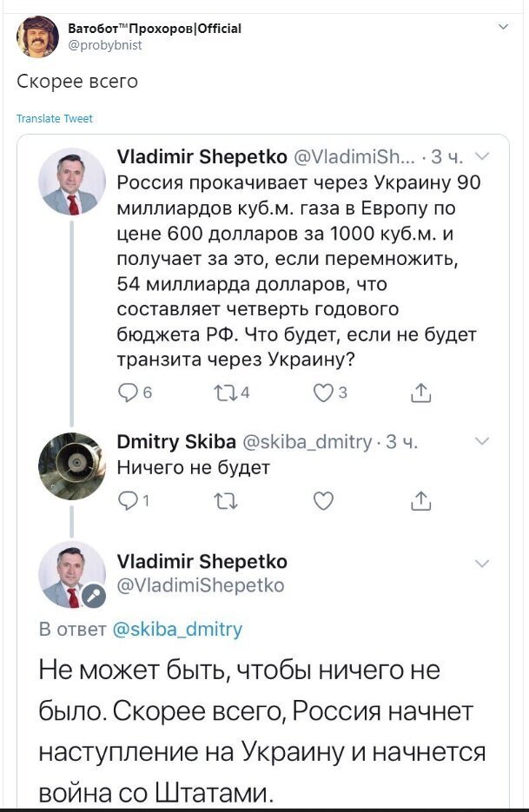Screen dimensions: 529x812
Task: Open reply icon on Shepetko's first tweet
Action: tap(128, 393)
